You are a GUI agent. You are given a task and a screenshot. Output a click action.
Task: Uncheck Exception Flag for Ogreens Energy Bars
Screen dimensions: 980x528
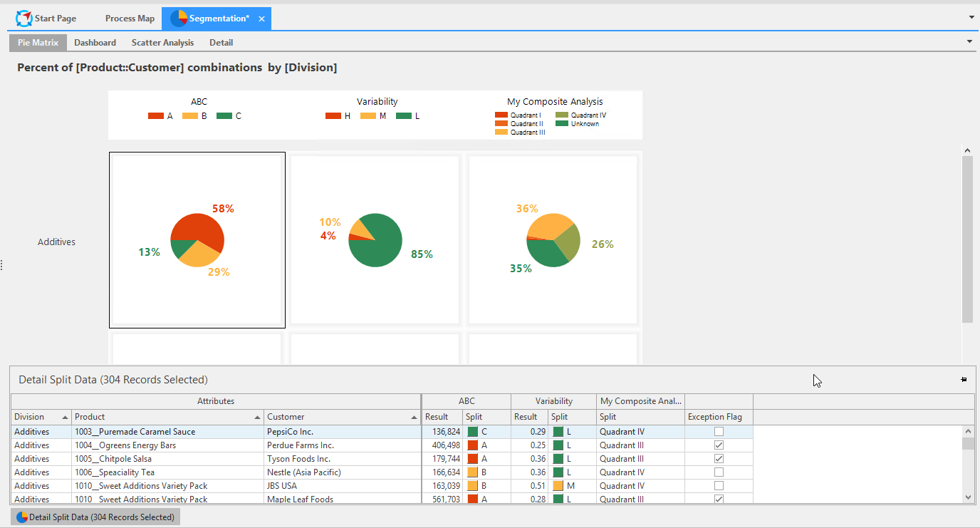pyautogui.click(x=719, y=445)
